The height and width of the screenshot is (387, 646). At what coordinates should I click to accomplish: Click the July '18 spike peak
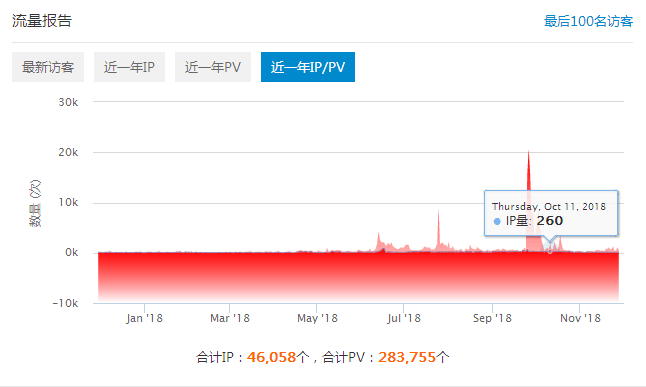click(x=438, y=211)
